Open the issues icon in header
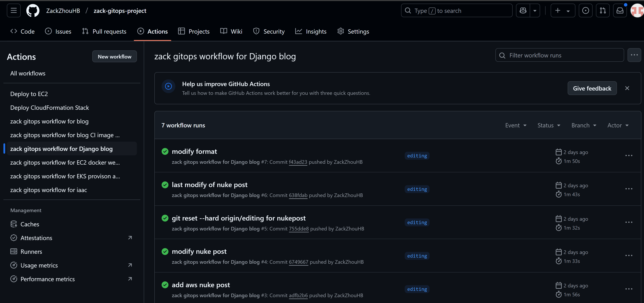 [x=586, y=10]
